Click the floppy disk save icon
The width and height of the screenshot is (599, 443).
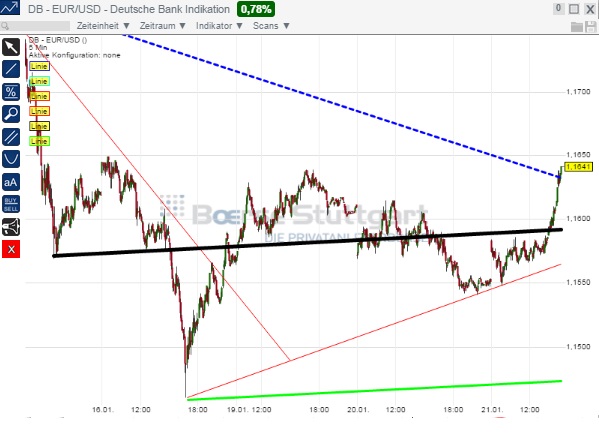tap(590, 26)
